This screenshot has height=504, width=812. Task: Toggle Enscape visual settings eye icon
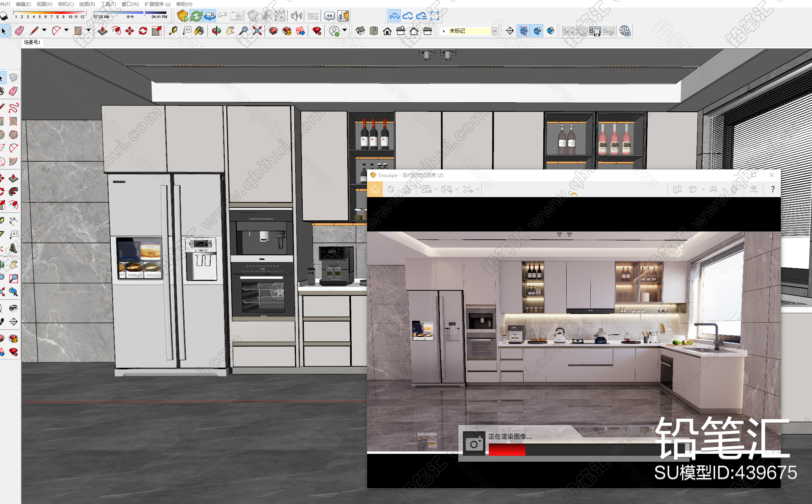pos(754,190)
